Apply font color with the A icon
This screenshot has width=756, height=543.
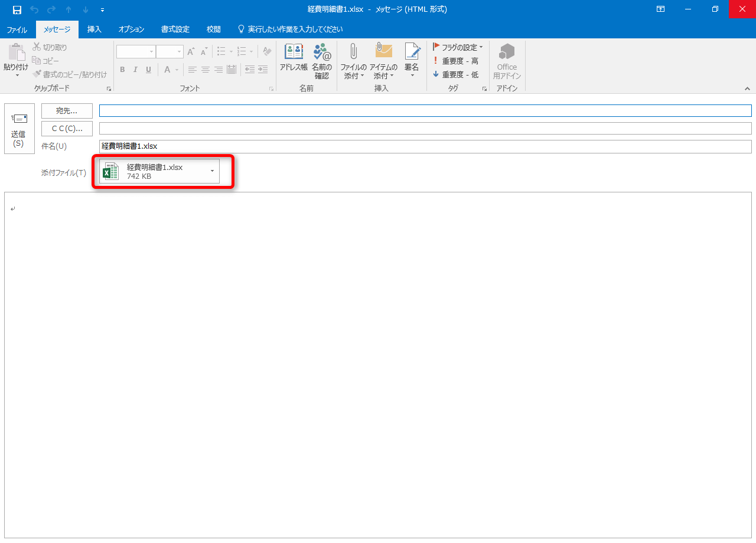pos(167,70)
